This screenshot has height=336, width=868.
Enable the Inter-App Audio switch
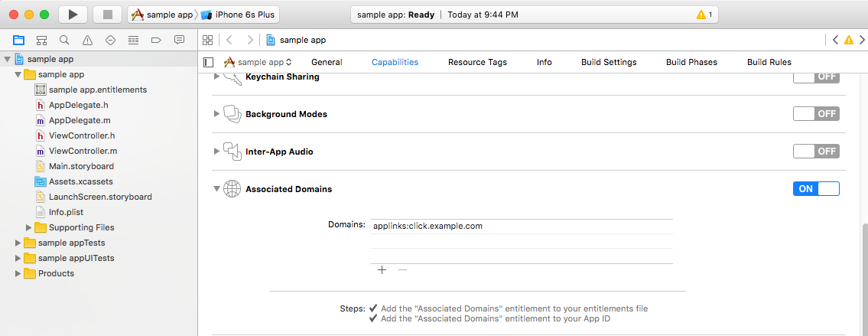point(816,152)
